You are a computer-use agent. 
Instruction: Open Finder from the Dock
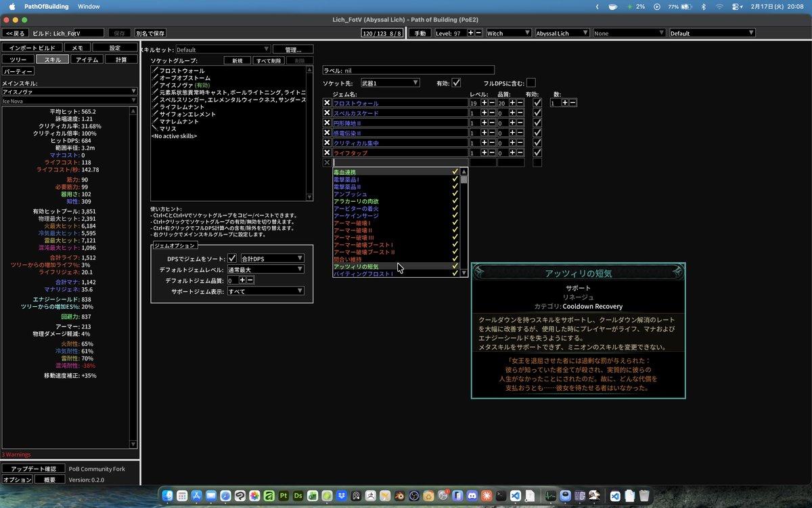pos(166,496)
